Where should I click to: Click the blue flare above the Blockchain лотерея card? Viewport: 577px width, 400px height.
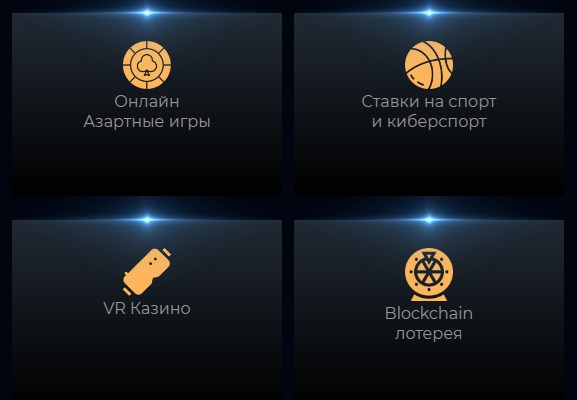(x=429, y=220)
